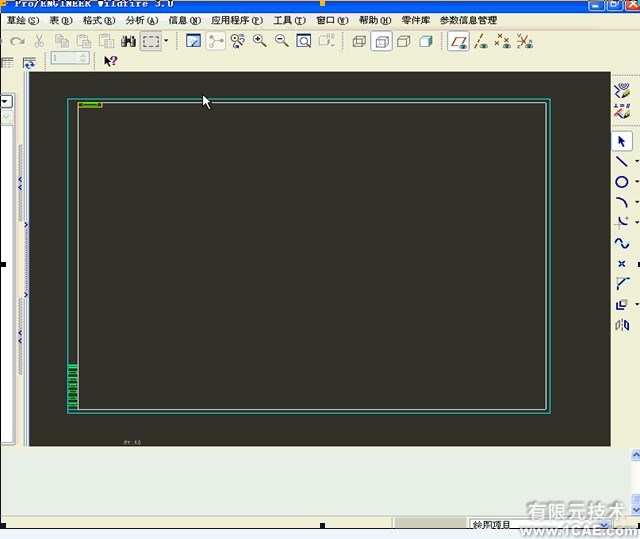Toggle coordinate systems visibility
This screenshot has width=640, height=539.
(x=525, y=41)
